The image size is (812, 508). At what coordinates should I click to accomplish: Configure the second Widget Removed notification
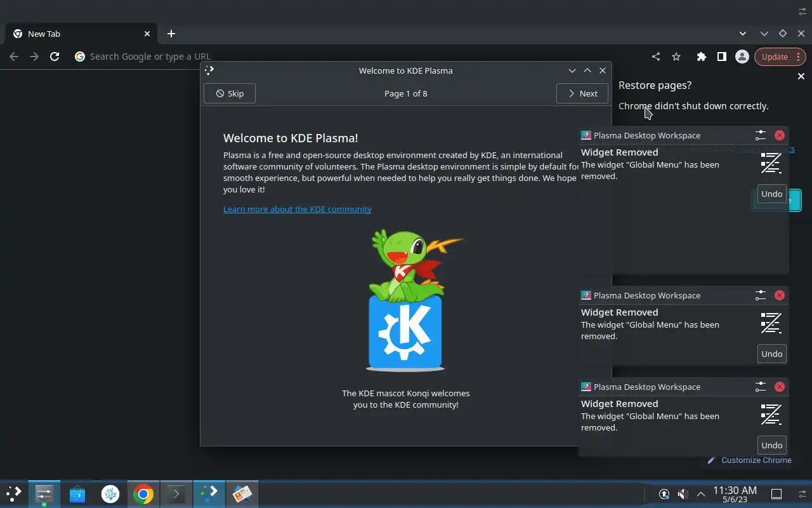tap(761, 295)
